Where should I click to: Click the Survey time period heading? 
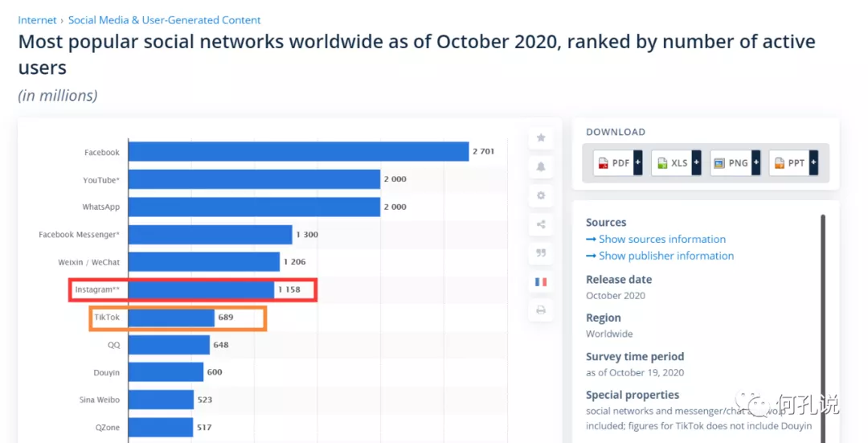point(635,357)
